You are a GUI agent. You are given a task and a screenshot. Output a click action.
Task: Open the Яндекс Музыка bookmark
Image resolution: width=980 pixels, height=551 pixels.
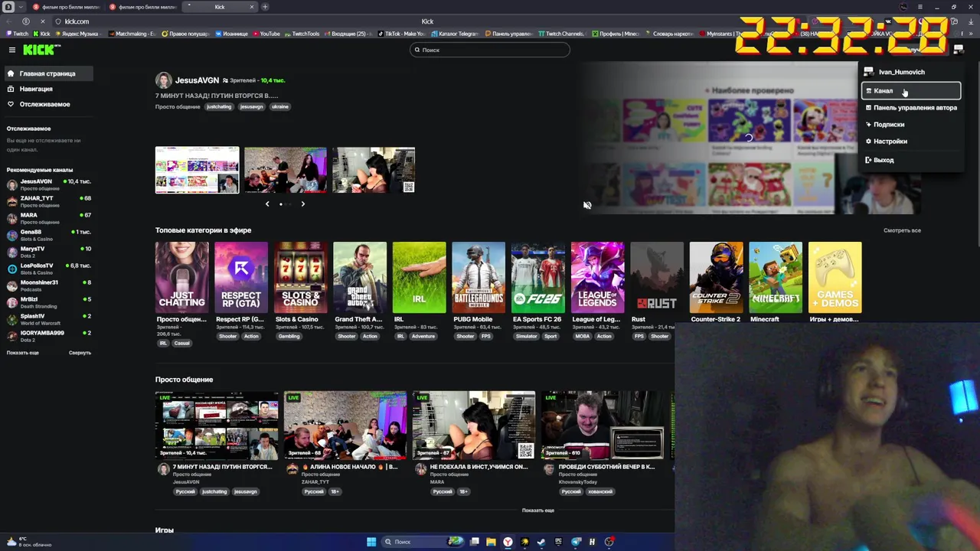point(80,34)
